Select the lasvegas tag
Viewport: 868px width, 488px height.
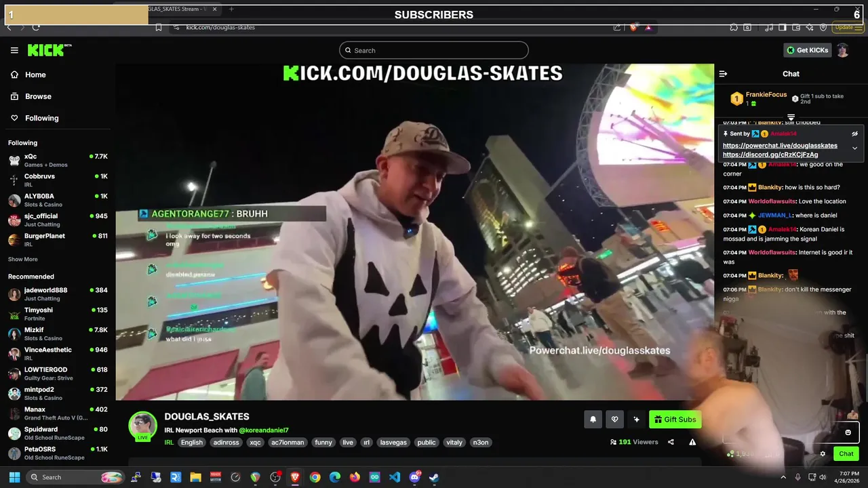point(393,443)
